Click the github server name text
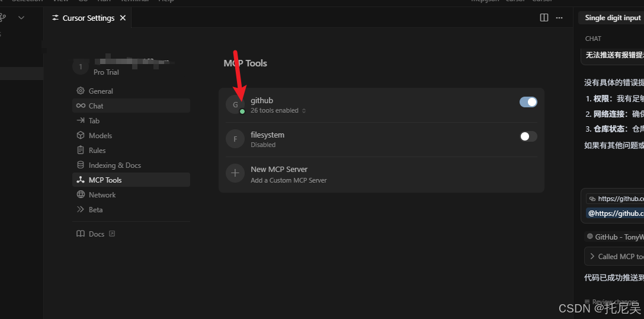Viewport: 644px width, 319px height. tap(262, 100)
